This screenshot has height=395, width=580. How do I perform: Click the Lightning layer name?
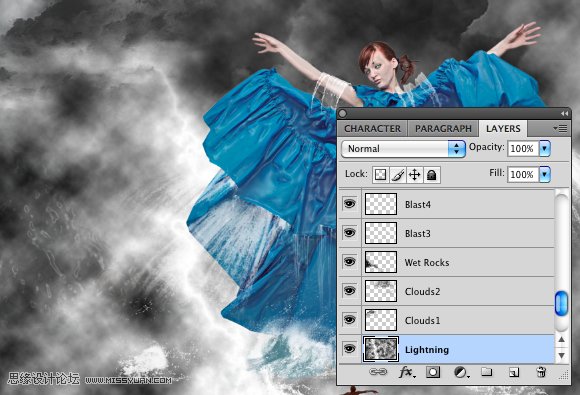click(x=427, y=350)
